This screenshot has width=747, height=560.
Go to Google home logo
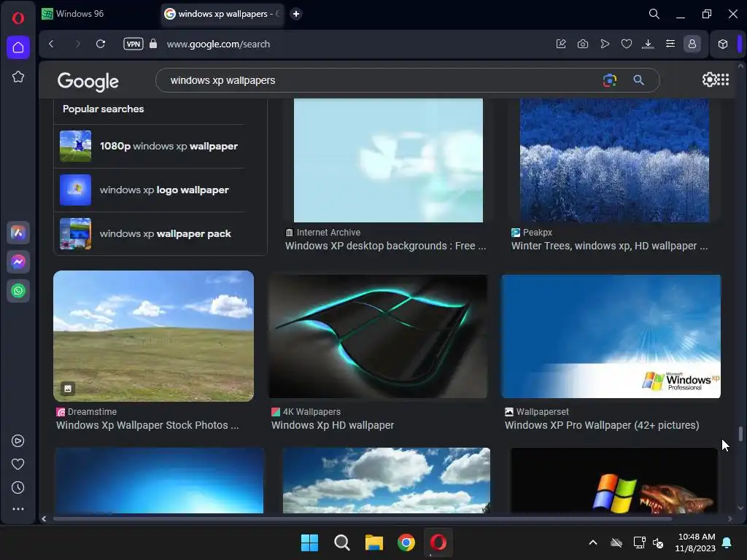(88, 82)
